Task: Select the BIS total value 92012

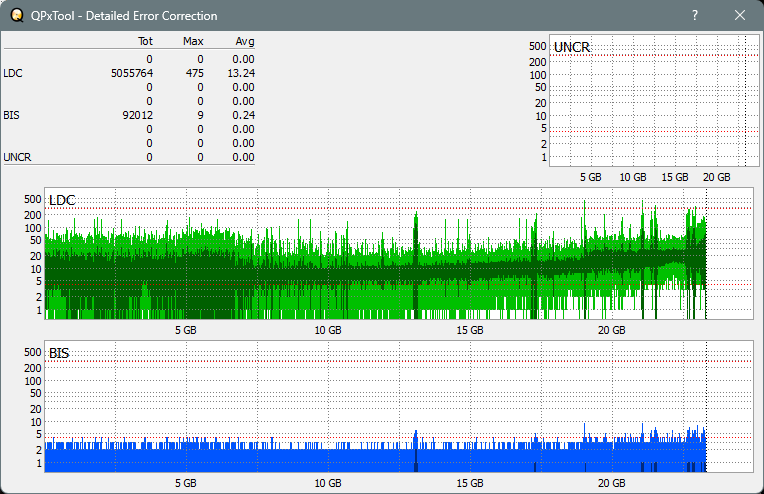Action: (136, 115)
